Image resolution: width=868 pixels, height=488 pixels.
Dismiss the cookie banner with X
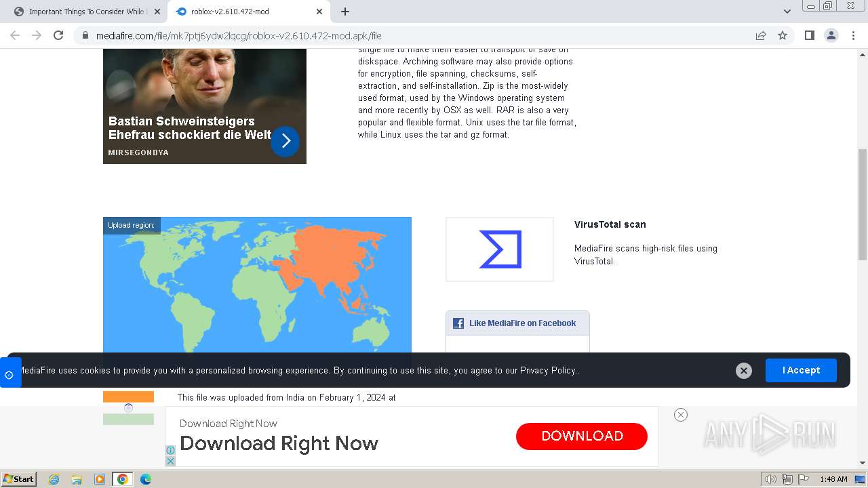click(744, 371)
